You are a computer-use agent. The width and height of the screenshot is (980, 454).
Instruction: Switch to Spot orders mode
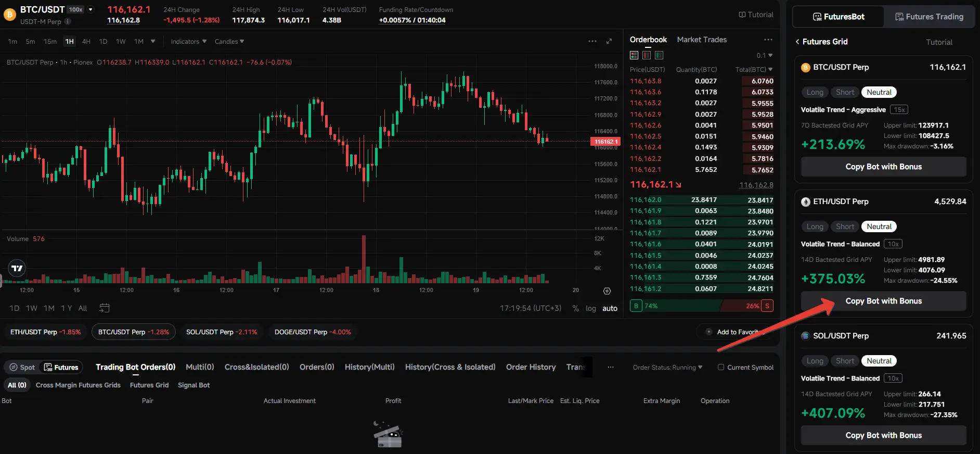pyautogui.click(x=22, y=367)
